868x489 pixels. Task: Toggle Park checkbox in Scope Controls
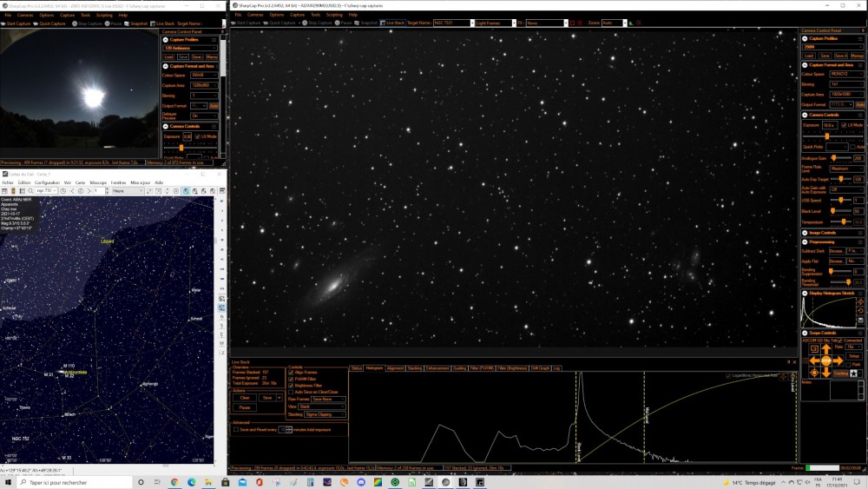848,365
